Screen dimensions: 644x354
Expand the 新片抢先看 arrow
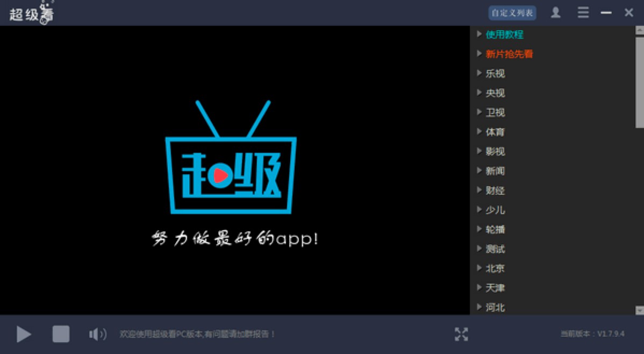click(479, 53)
